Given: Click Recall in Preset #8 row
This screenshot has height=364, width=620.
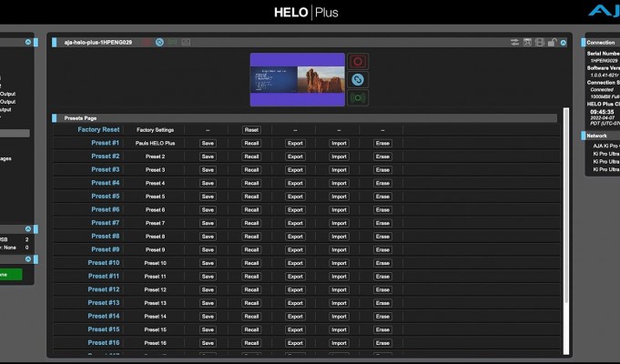Looking at the screenshot, I should 251,237.
